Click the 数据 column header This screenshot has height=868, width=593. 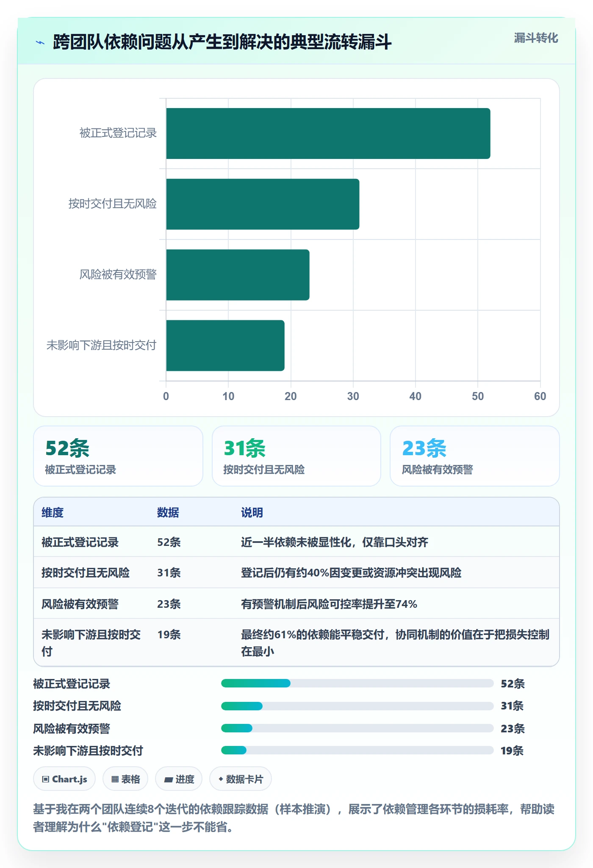point(168,512)
